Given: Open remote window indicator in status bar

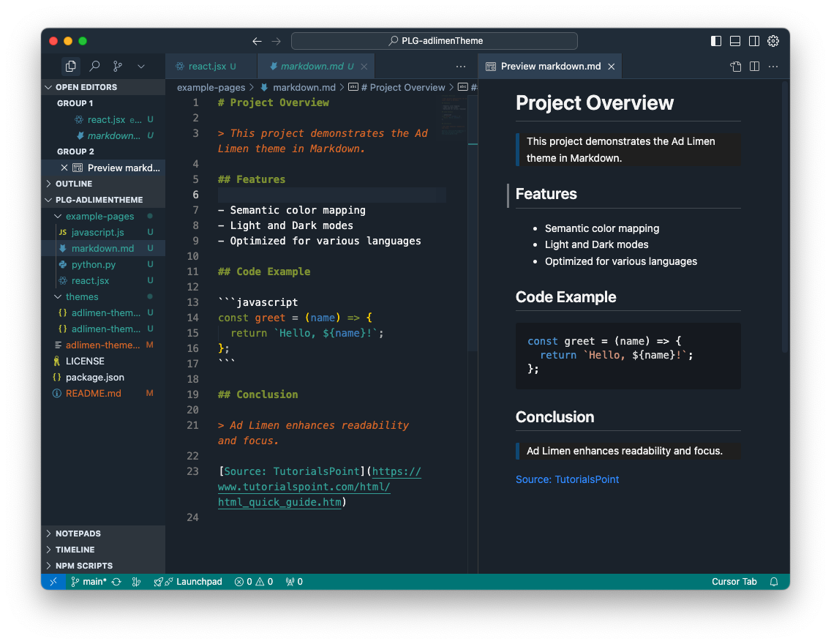Looking at the screenshot, I should click(53, 582).
